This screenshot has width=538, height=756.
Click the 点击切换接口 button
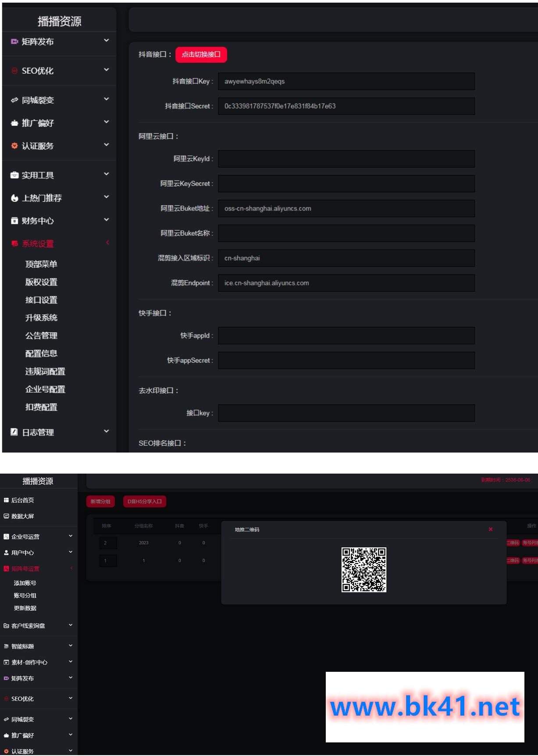click(201, 54)
